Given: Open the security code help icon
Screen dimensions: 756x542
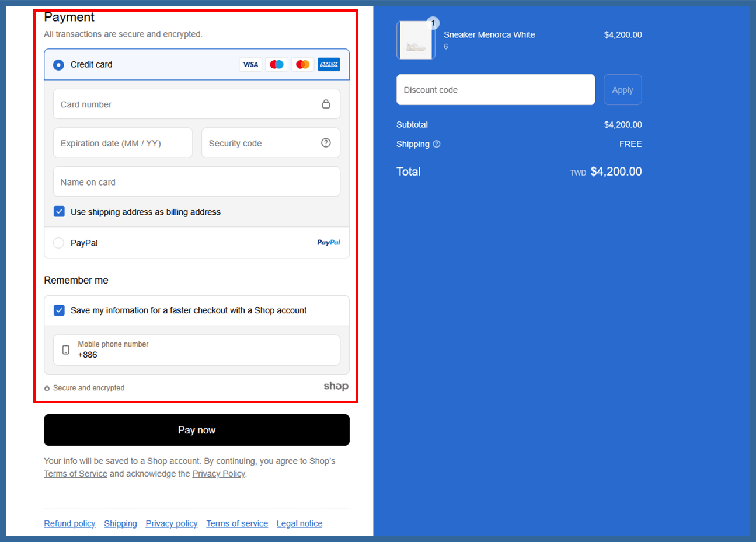Looking at the screenshot, I should pyautogui.click(x=326, y=143).
